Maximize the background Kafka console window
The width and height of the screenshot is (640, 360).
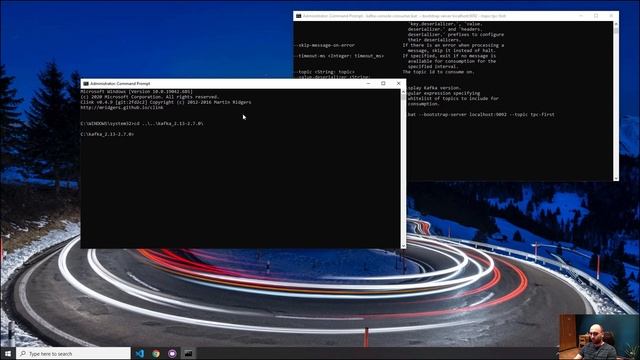pos(596,16)
